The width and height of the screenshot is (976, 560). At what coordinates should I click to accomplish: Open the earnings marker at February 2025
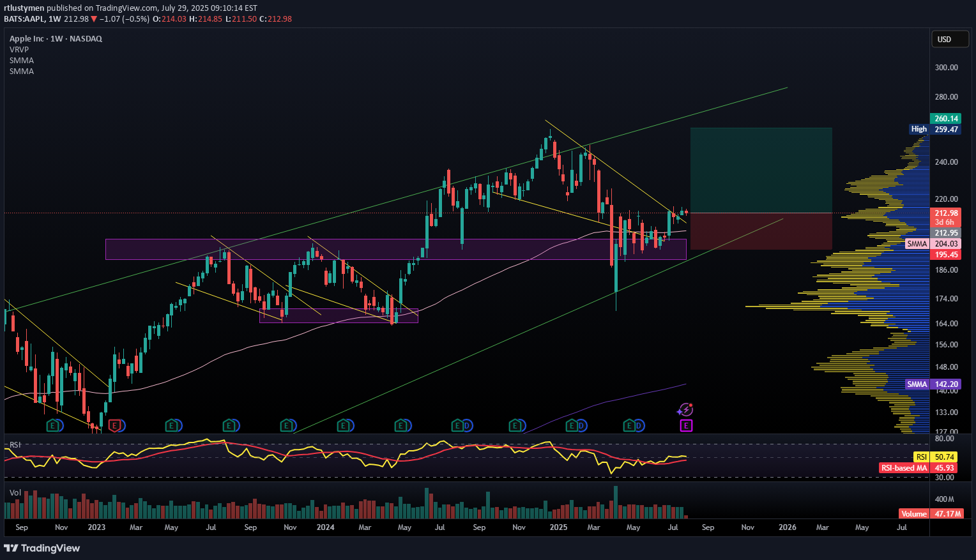pyautogui.click(x=572, y=425)
